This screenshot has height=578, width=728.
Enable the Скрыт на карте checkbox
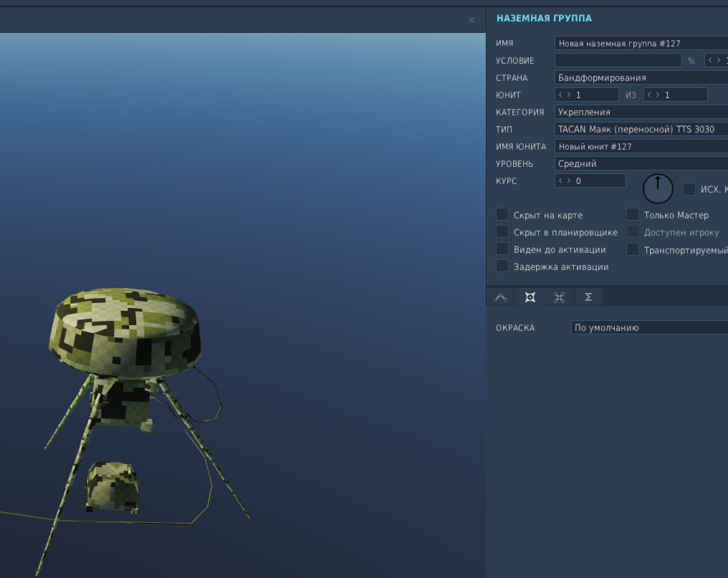pos(502,214)
